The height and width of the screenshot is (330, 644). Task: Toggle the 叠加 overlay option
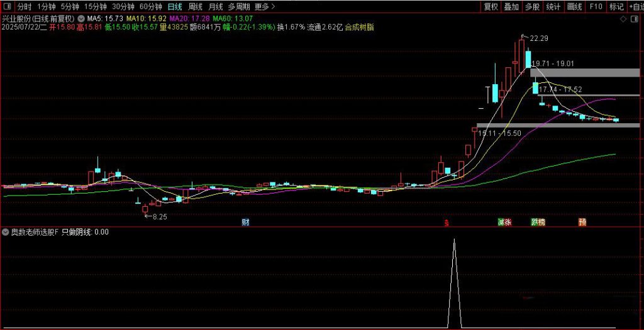coord(511,7)
